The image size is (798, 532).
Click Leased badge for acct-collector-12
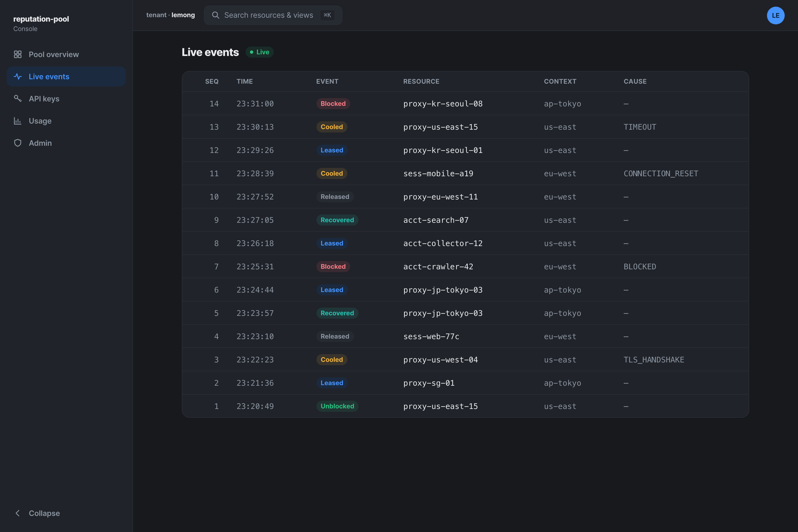tap(332, 243)
